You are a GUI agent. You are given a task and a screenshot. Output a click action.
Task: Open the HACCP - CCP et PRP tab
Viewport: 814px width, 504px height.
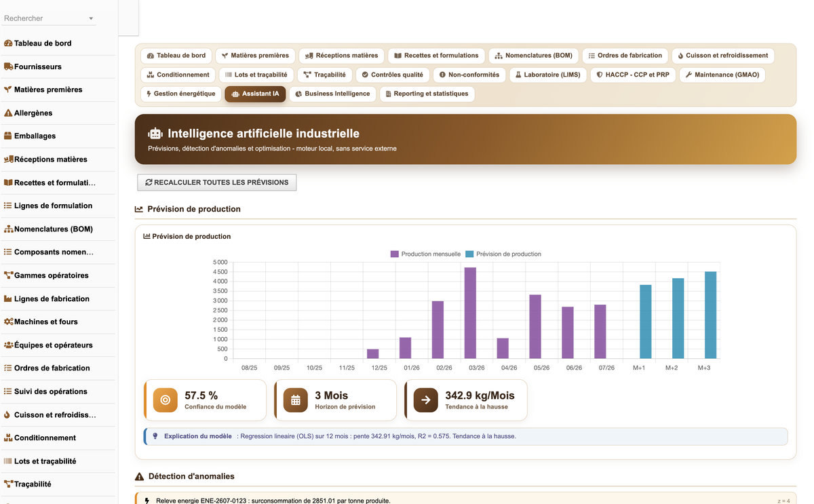tap(633, 75)
